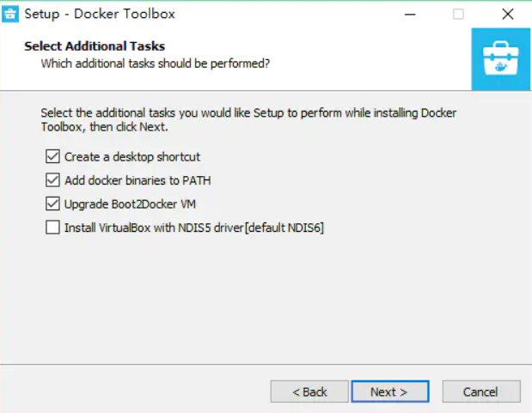This screenshot has width=532, height=413.
Task: Minimize the Setup window
Action: [x=415, y=14]
